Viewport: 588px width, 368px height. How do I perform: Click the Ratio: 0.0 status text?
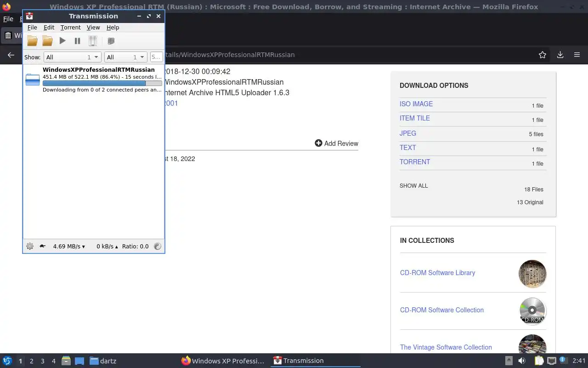pos(136,246)
